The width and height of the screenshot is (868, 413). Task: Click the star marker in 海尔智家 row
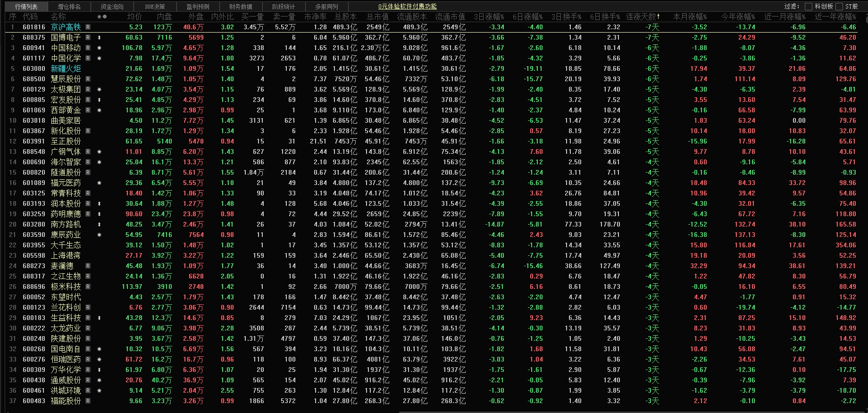99,162
